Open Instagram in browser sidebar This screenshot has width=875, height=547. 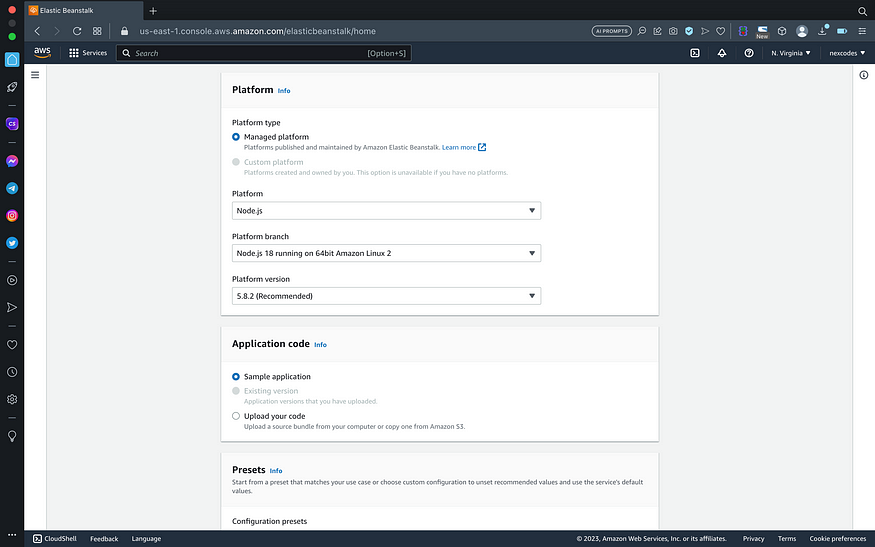click(12, 215)
